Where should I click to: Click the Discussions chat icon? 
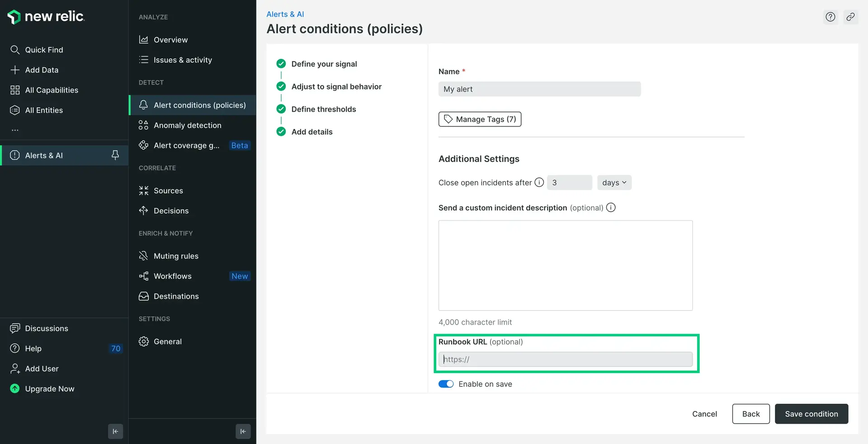click(x=15, y=328)
